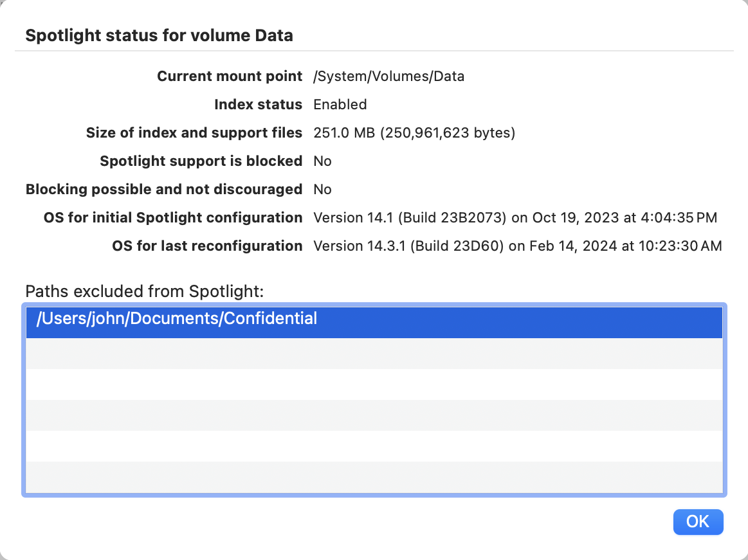The height and width of the screenshot is (560, 748).
Task: Click the 'OS for last reconfiguration' label
Action: 208,246
